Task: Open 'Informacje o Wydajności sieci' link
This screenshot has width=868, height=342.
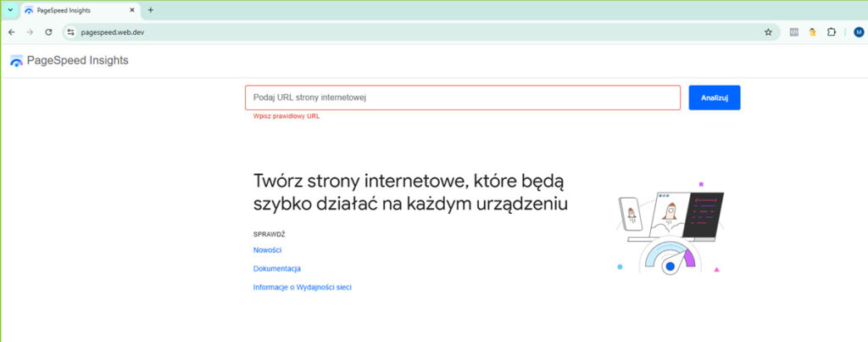Action: [x=303, y=287]
